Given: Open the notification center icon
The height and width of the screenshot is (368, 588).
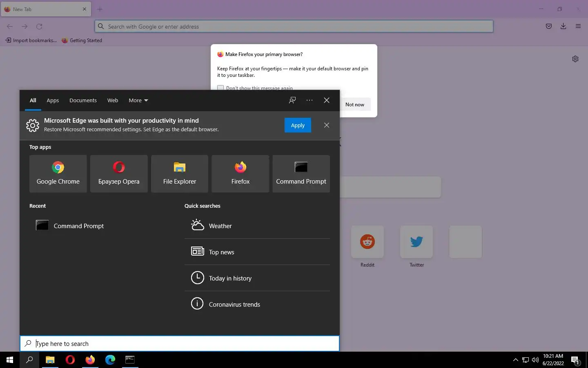Looking at the screenshot, I should (x=575, y=360).
